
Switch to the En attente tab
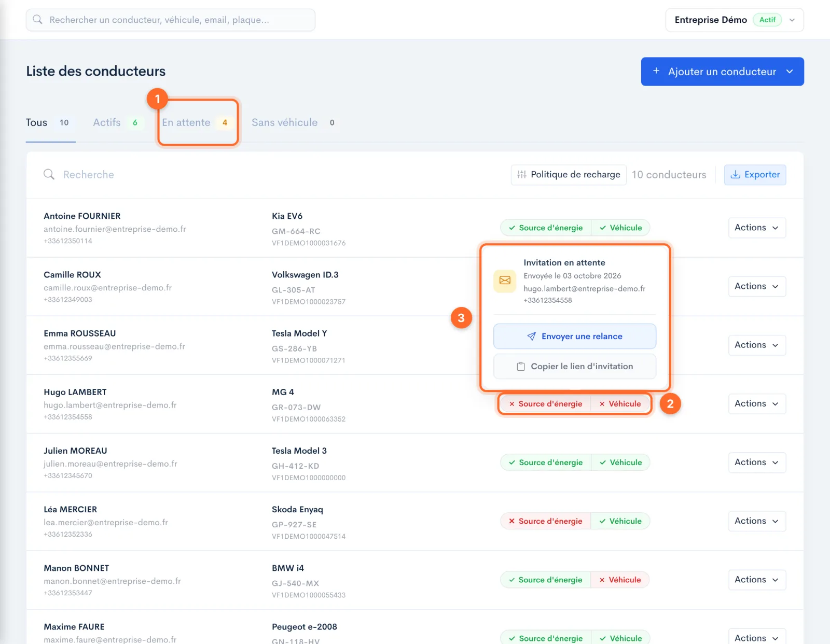click(x=197, y=123)
